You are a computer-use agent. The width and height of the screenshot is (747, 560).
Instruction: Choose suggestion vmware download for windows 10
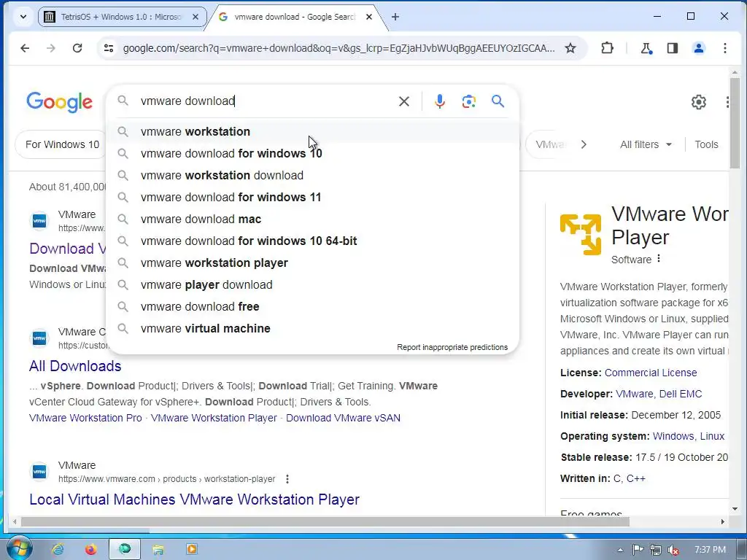point(312,153)
